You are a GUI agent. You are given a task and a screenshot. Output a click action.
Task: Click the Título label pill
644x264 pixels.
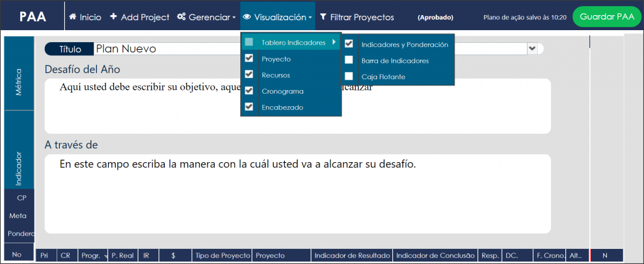click(x=70, y=49)
